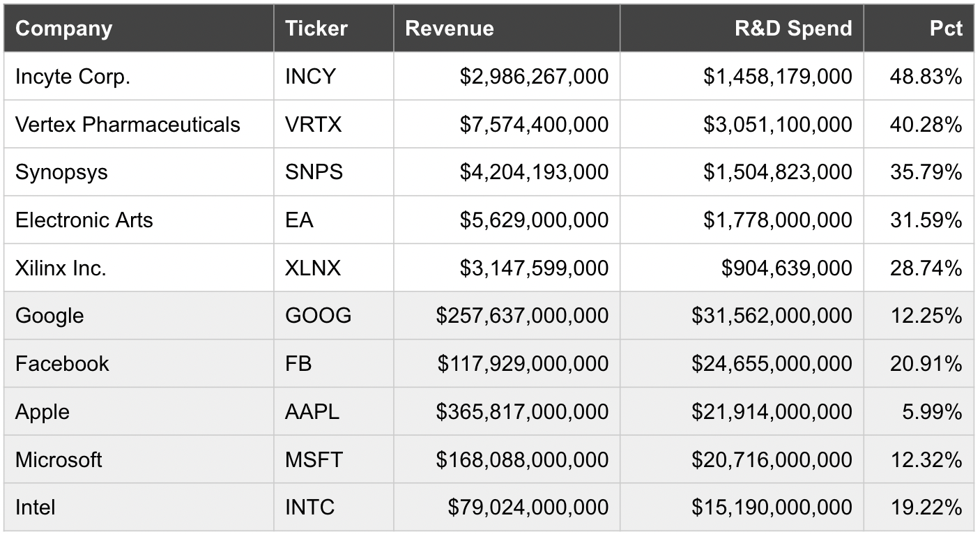Select the INTC ticker cell
This screenshot has height=534, width=980.
pos(309,508)
